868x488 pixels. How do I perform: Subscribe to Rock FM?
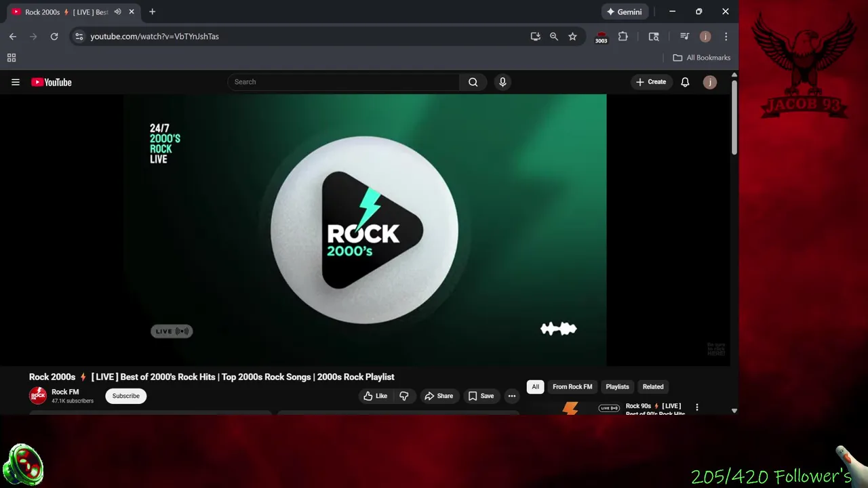[125, 396]
